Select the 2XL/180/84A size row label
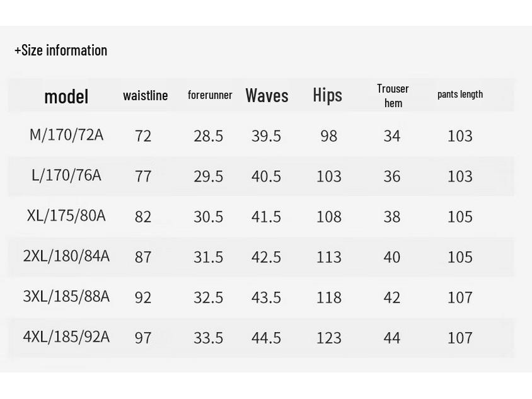The image size is (532, 399). 66,256
